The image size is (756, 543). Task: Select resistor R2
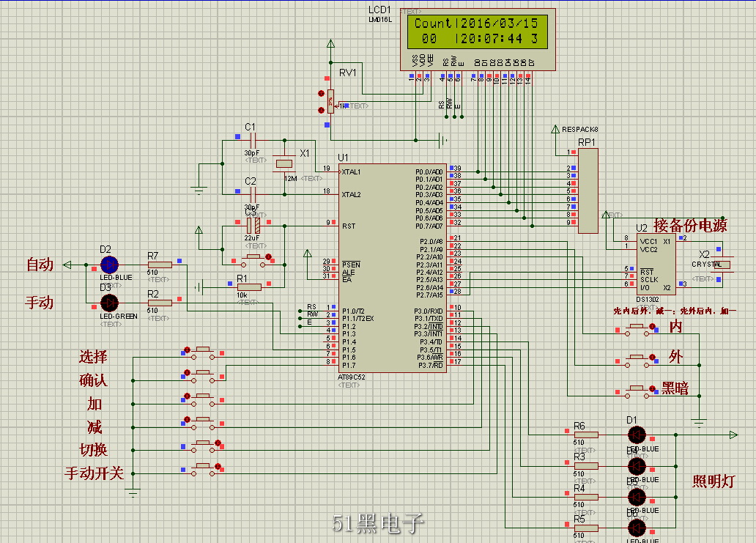click(x=160, y=303)
